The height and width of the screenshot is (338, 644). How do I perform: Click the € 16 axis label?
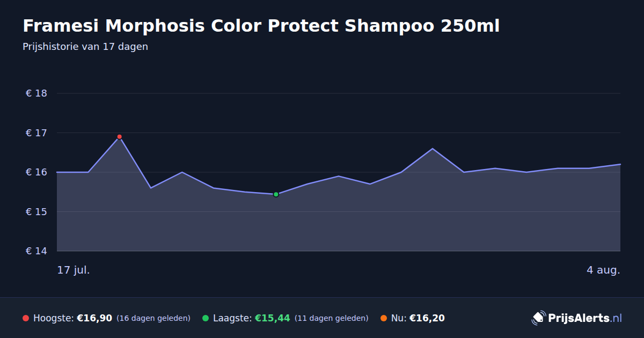(36, 172)
